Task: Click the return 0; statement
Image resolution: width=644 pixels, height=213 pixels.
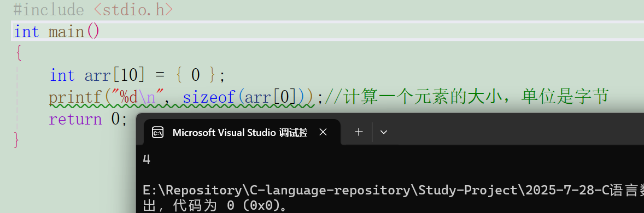Action: 88,120
